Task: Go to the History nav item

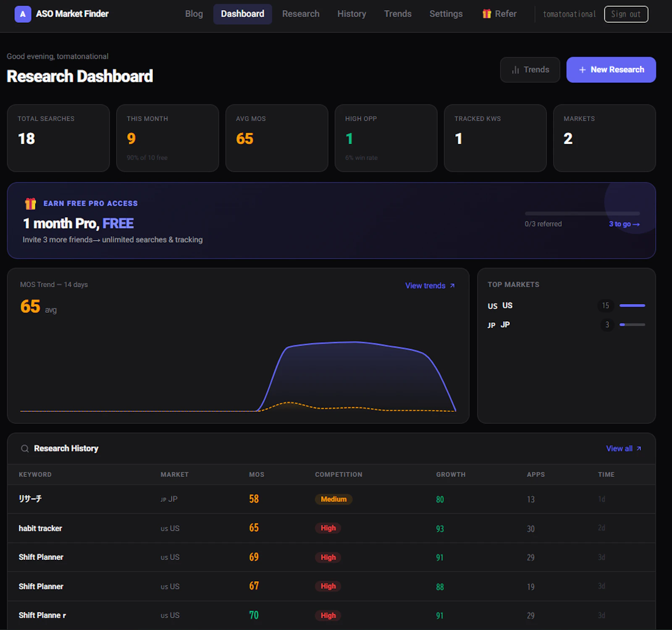Action: (352, 14)
